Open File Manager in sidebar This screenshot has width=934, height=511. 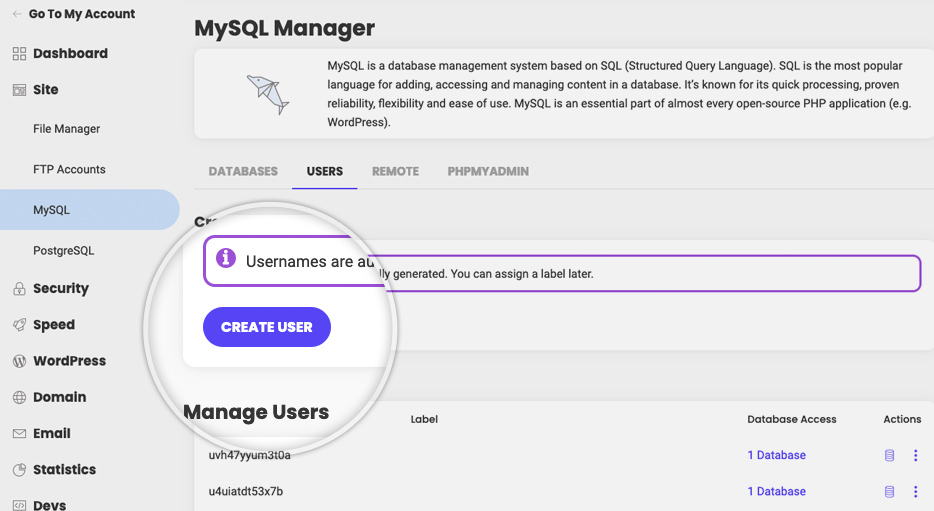67,129
